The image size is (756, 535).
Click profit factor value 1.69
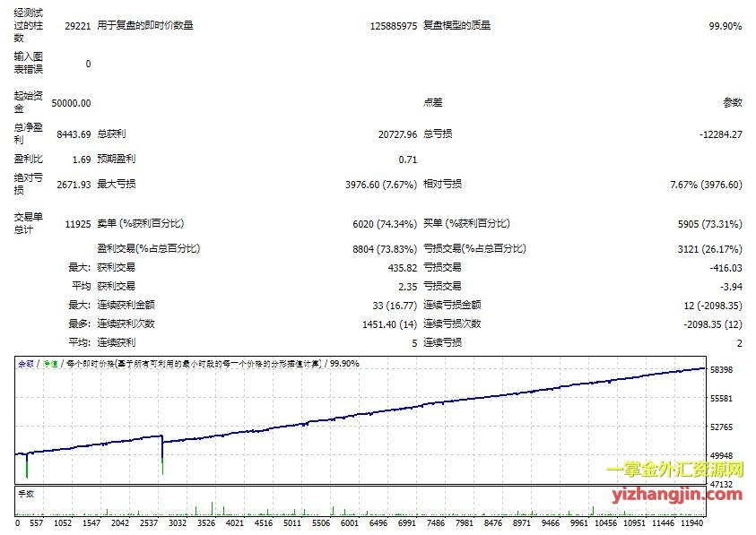point(82,160)
